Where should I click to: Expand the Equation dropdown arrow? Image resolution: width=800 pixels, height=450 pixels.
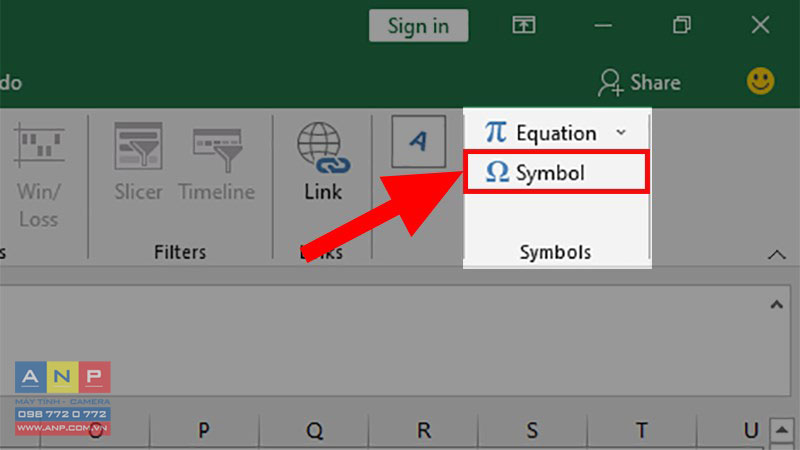tap(621, 133)
